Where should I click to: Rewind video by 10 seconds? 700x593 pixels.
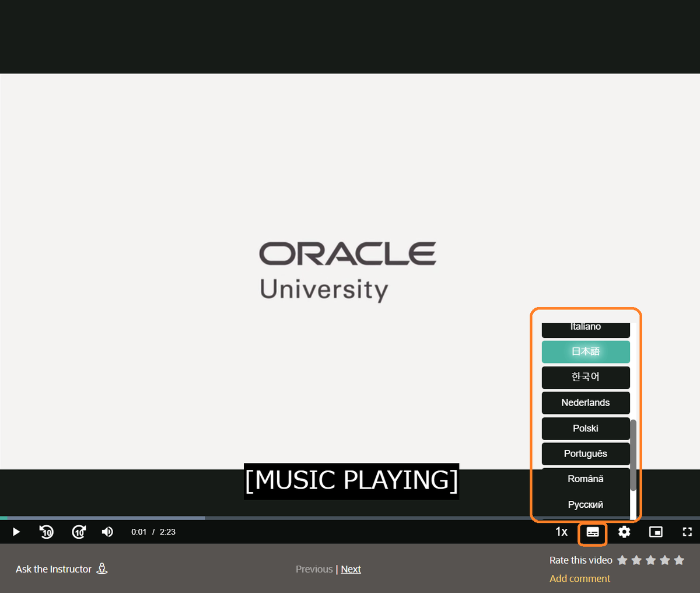(47, 532)
